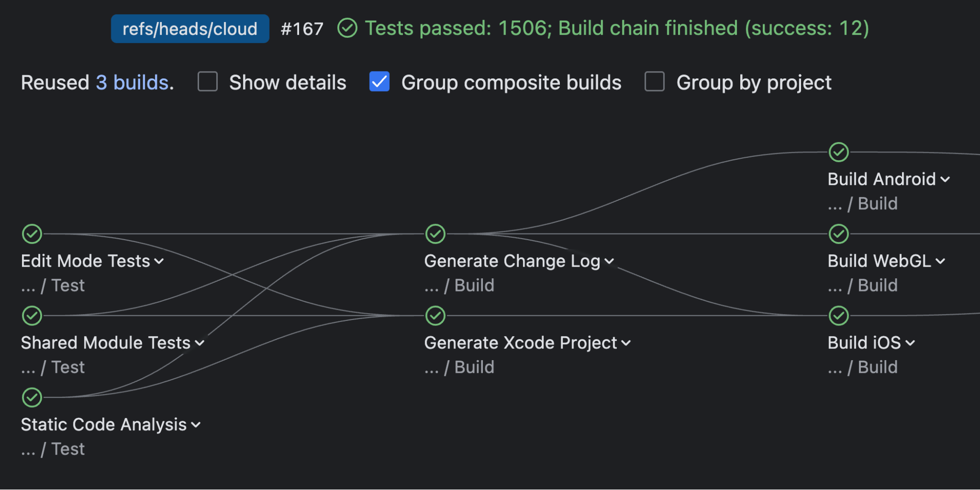Open the Tests passed 1506 status text
This screenshot has width=980, height=490.
[617, 28]
